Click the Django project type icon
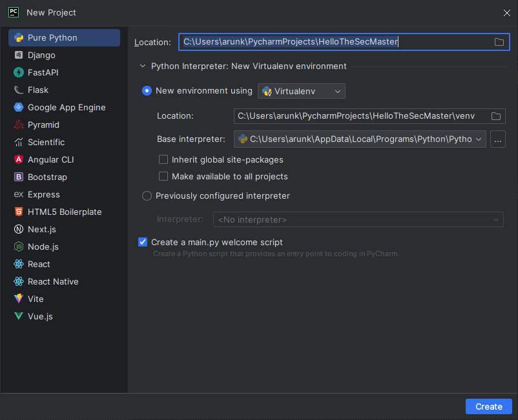 (x=19, y=55)
